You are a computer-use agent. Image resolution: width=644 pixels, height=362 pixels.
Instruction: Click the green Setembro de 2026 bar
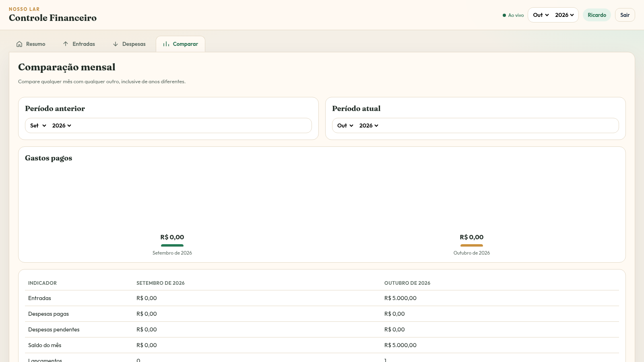(172, 245)
